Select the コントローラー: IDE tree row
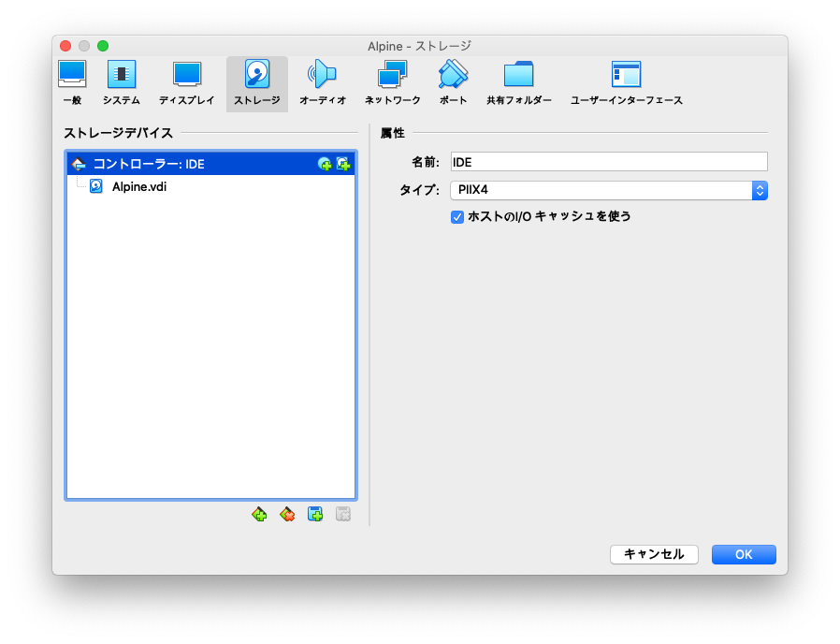The image size is (840, 644). click(211, 164)
